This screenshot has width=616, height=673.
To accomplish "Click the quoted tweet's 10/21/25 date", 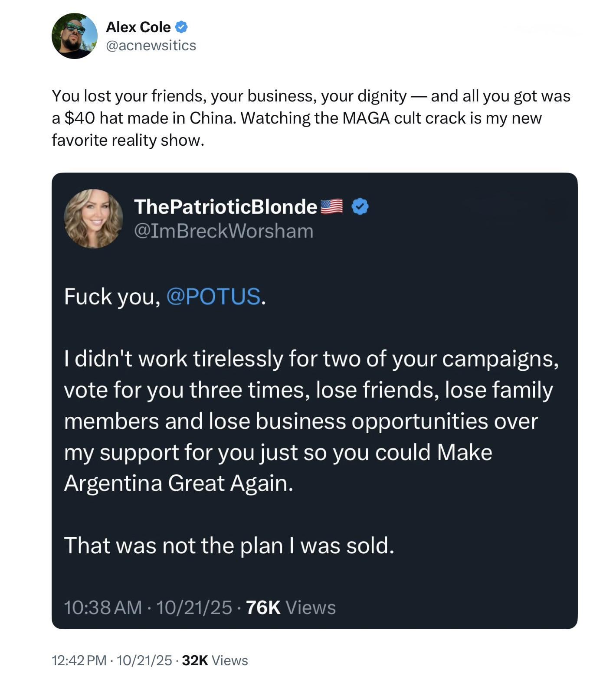I will coord(193,608).
